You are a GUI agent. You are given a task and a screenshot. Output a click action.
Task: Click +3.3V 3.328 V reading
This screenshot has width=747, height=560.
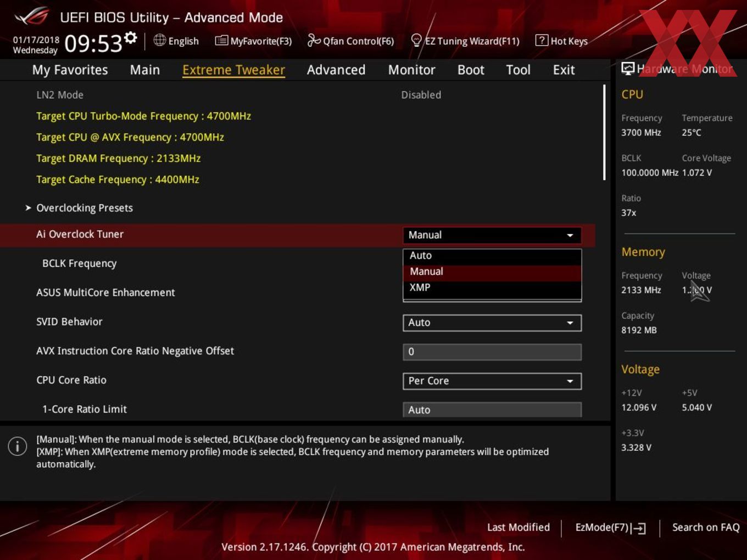point(636,448)
